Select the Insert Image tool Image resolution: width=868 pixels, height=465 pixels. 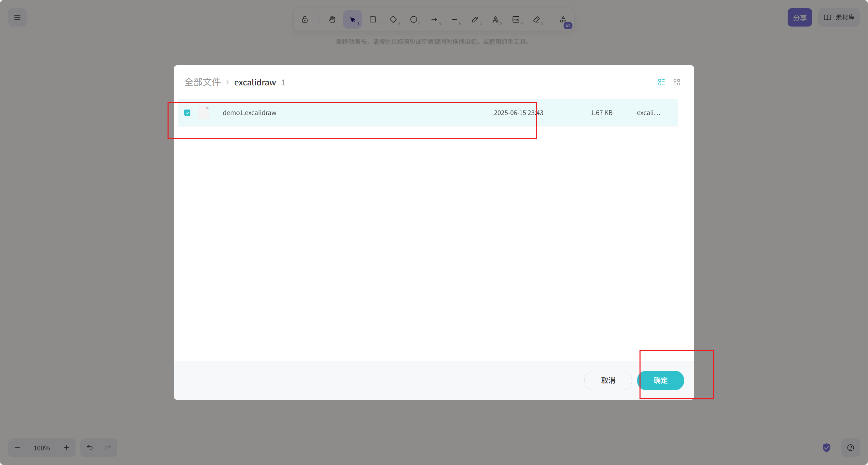click(516, 19)
